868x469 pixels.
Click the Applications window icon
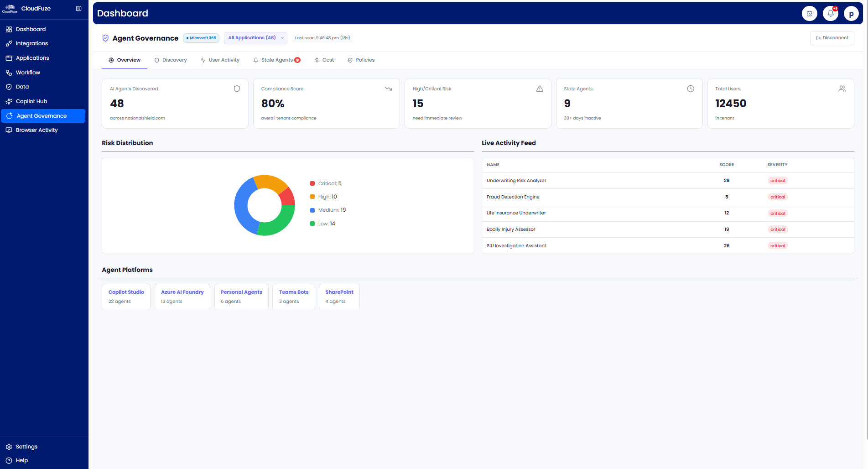coord(9,58)
